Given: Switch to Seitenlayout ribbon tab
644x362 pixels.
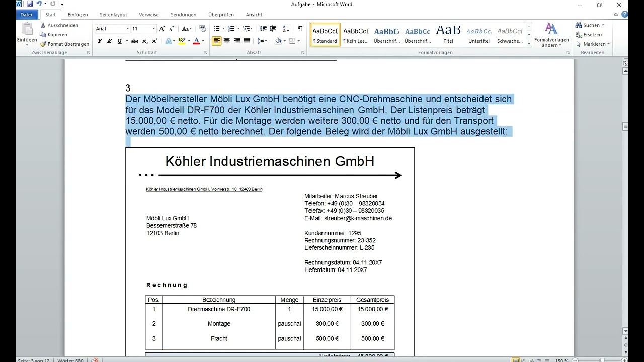Looking at the screenshot, I should coord(113,15).
